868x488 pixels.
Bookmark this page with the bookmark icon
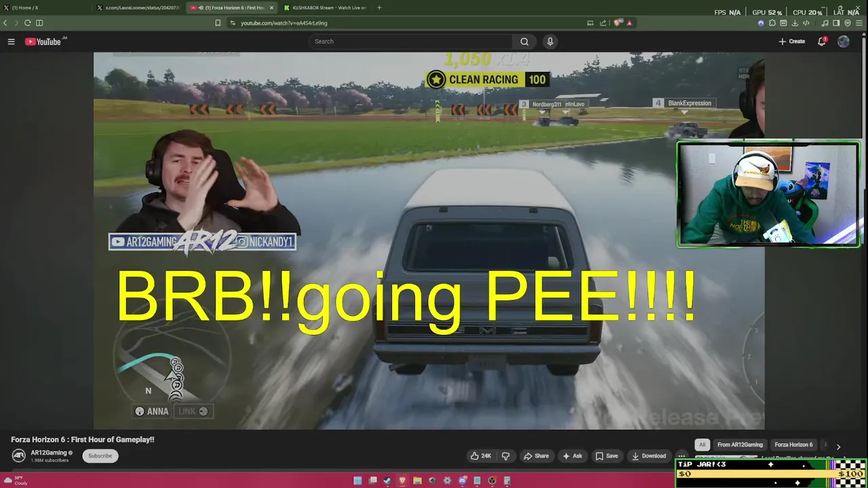tap(218, 22)
